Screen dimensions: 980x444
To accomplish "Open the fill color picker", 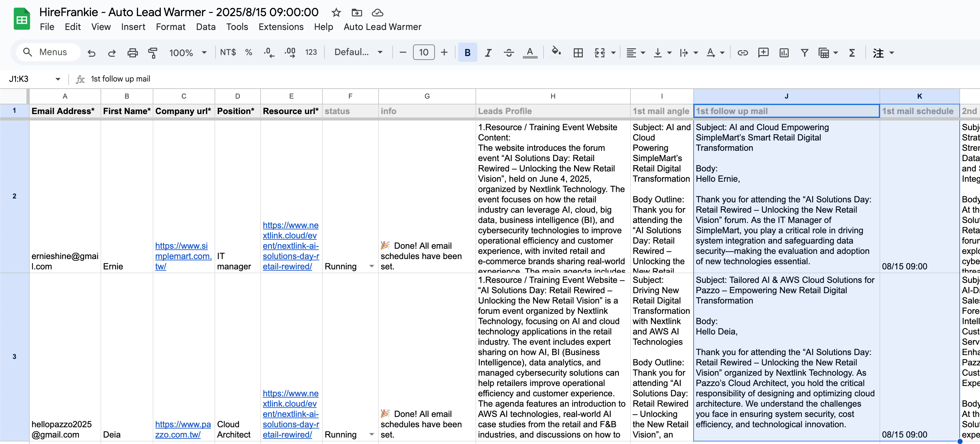I will point(556,52).
